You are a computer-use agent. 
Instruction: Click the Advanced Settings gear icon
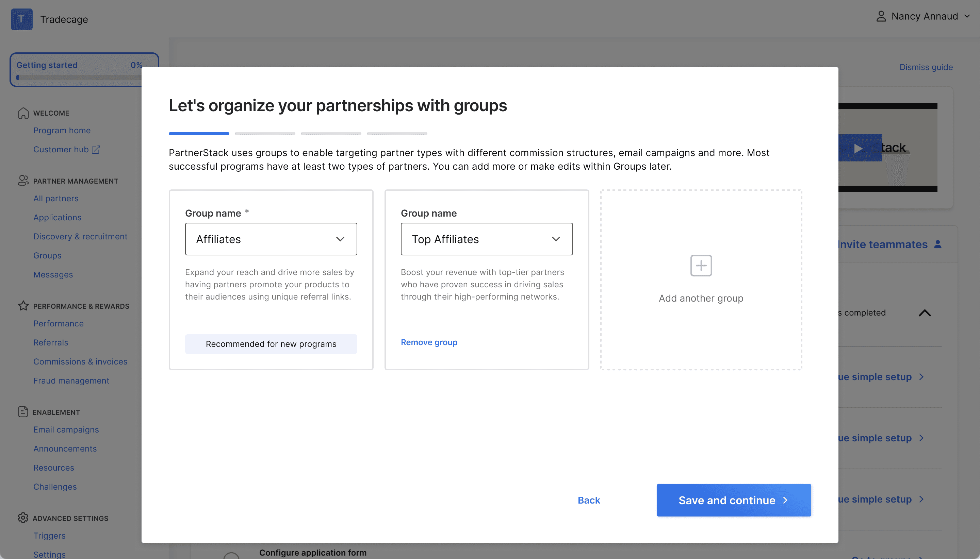(23, 518)
